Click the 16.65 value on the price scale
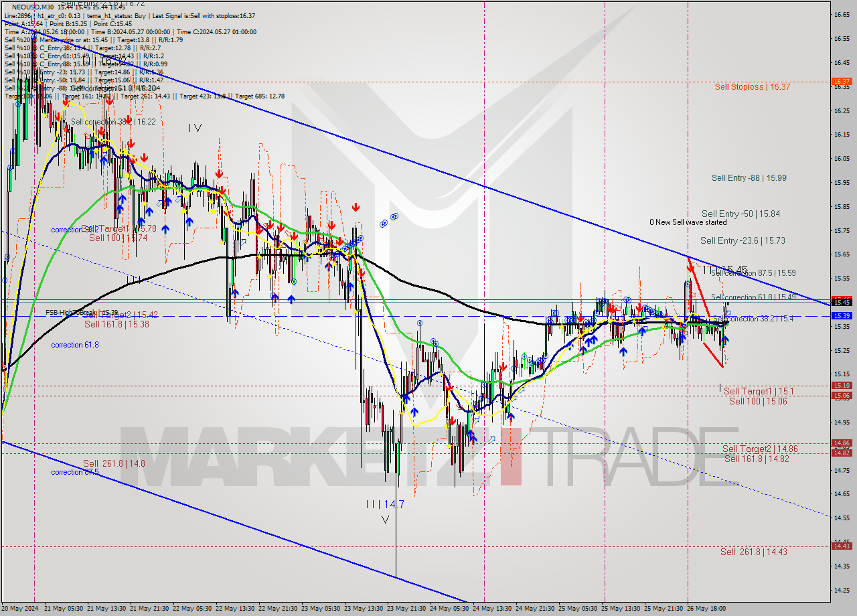Screen dimensions: 857x616 [841, 14]
